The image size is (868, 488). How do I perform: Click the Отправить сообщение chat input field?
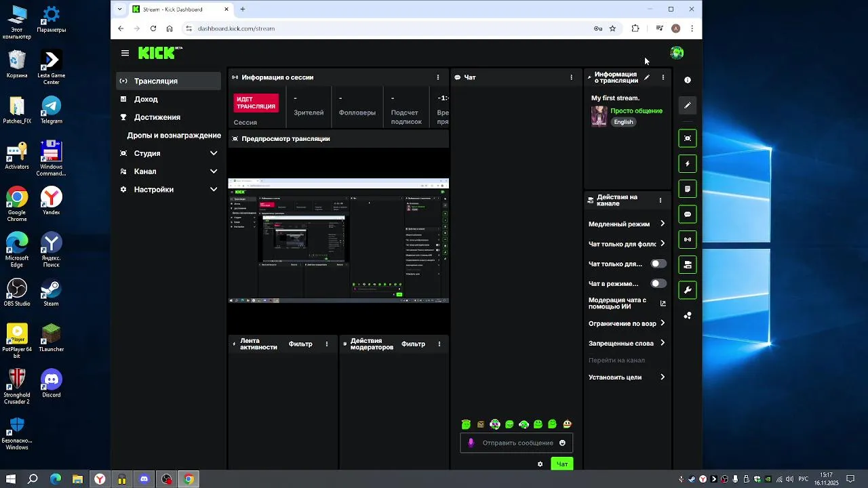click(x=517, y=443)
